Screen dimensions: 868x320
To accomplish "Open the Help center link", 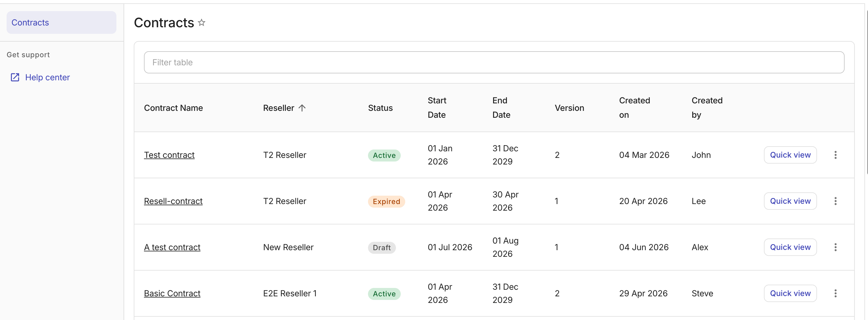I will click(x=47, y=77).
